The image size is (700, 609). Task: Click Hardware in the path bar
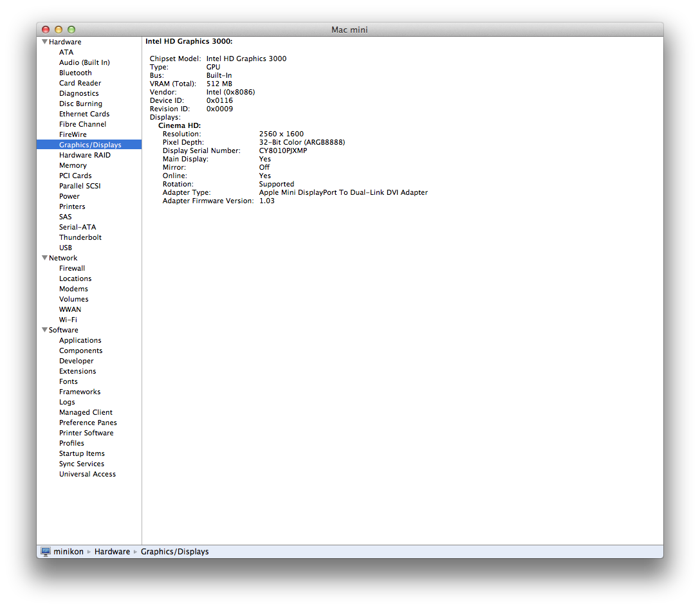click(112, 552)
